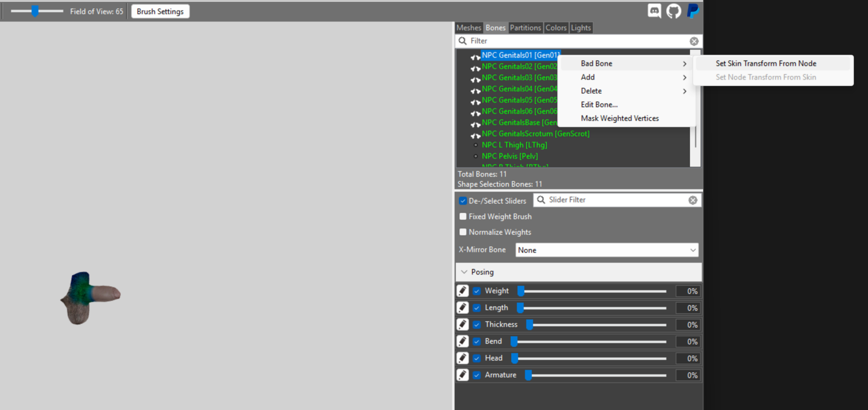Click the edit pencil icon for Armature slider

tap(462, 375)
